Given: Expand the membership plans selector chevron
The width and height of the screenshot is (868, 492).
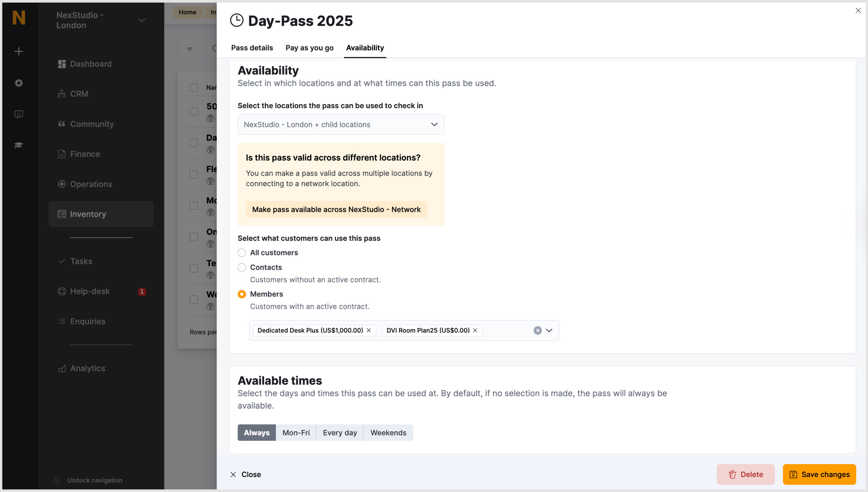Looking at the screenshot, I should click(x=549, y=330).
